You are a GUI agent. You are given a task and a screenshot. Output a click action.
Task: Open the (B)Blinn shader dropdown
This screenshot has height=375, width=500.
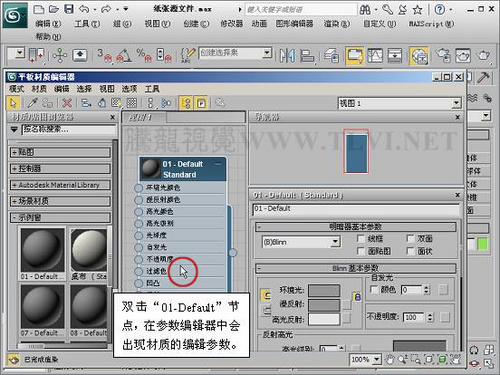pos(336,242)
